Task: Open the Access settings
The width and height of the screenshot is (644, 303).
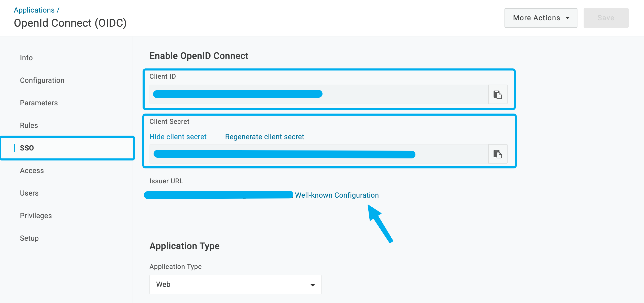Action: 32,170
